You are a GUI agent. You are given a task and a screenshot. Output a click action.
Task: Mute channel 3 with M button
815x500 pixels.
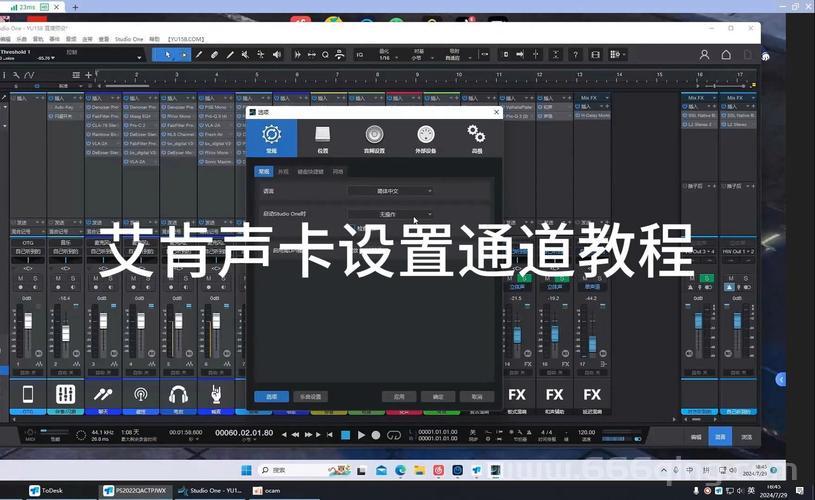coord(96,279)
